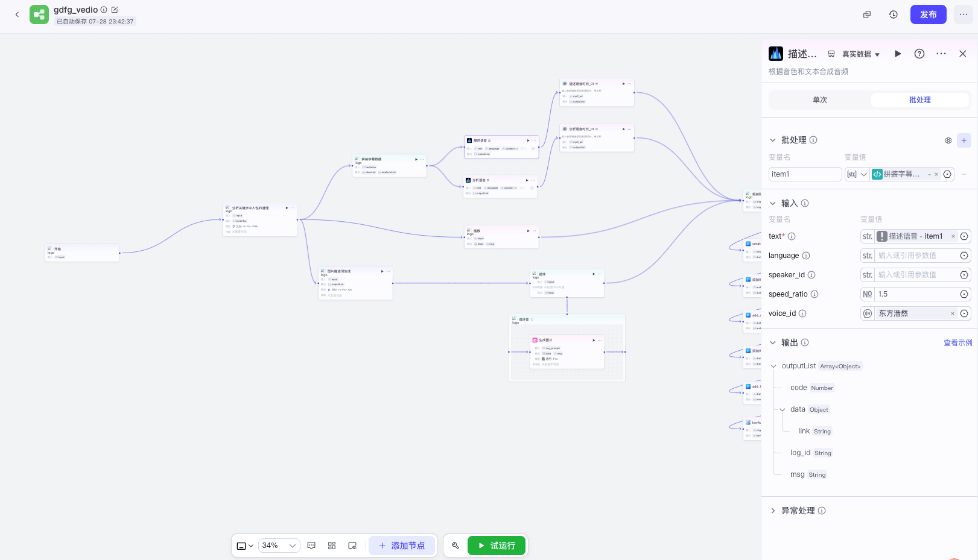Click the code Number output row
Screen dimensions: 978x560
812,388
